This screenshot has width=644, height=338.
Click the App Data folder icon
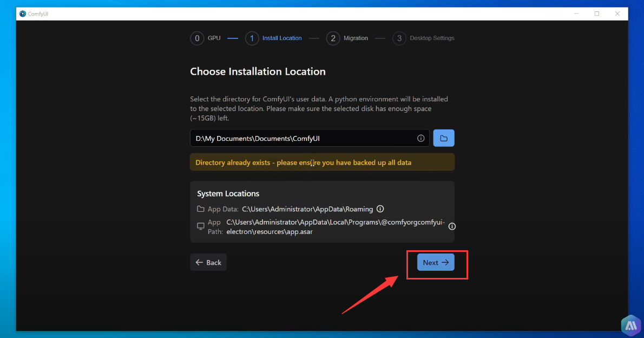[200, 209]
